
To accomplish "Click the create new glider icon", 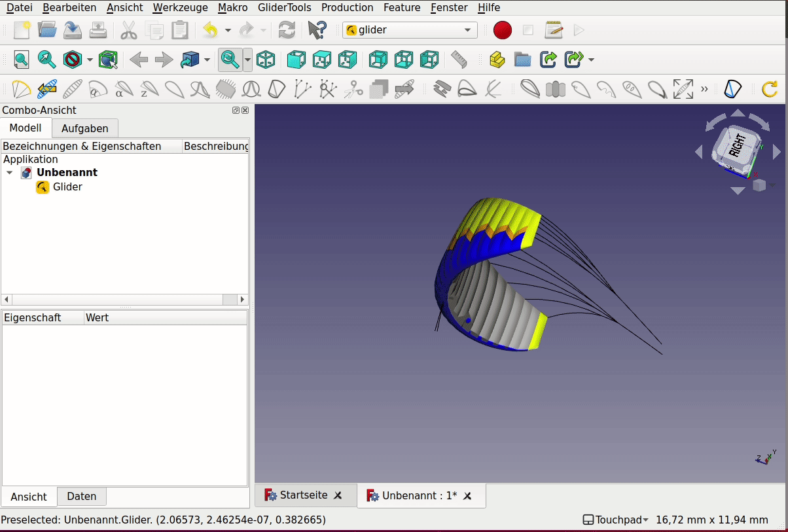I will pos(21,89).
